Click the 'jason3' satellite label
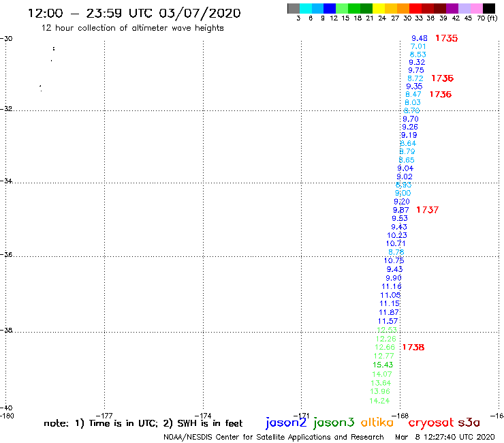 coord(334,423)
